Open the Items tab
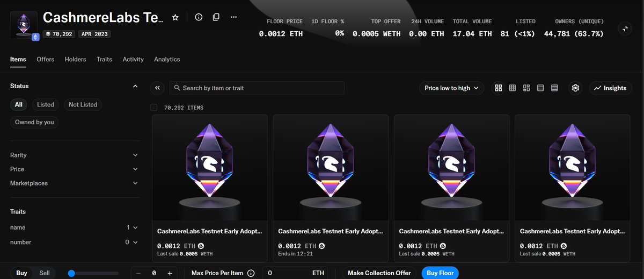644x279 pixels. point(18,59)
